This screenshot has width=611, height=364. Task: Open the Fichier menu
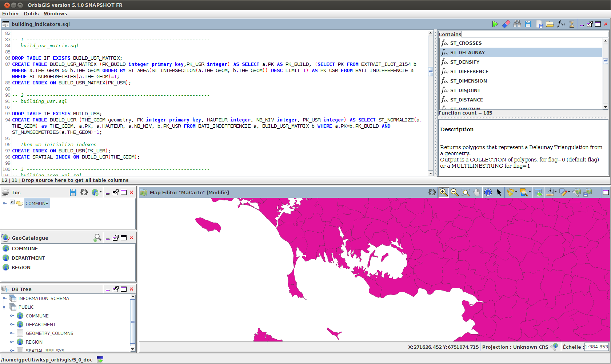point(11,13)
